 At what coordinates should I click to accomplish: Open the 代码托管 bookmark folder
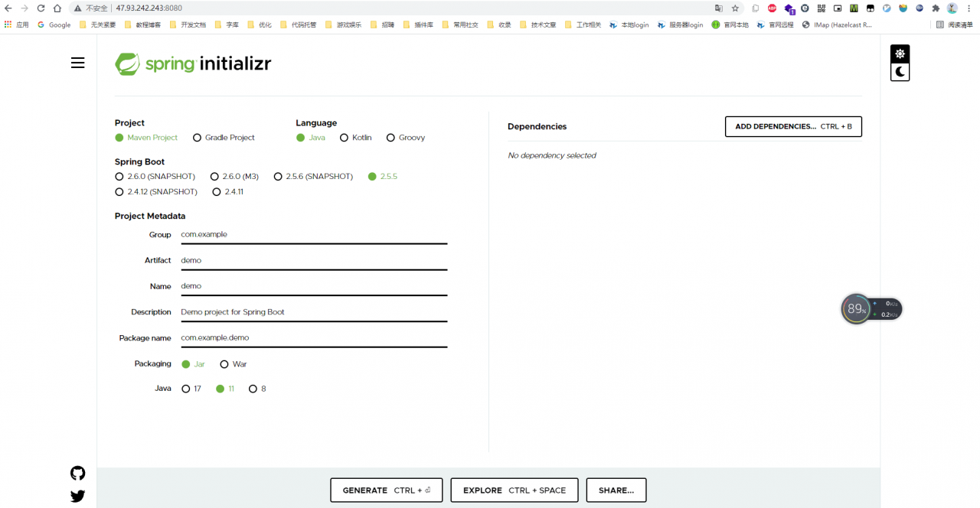tap(298, 24)
